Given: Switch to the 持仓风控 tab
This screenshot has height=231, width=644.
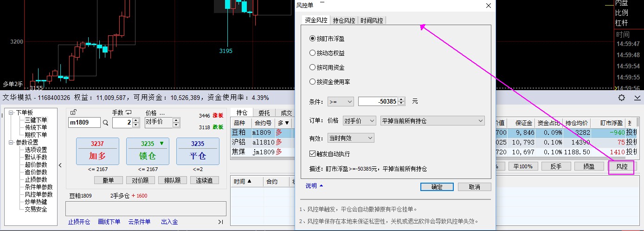Looking at the screenshot, I should click(x=344, y=20).
